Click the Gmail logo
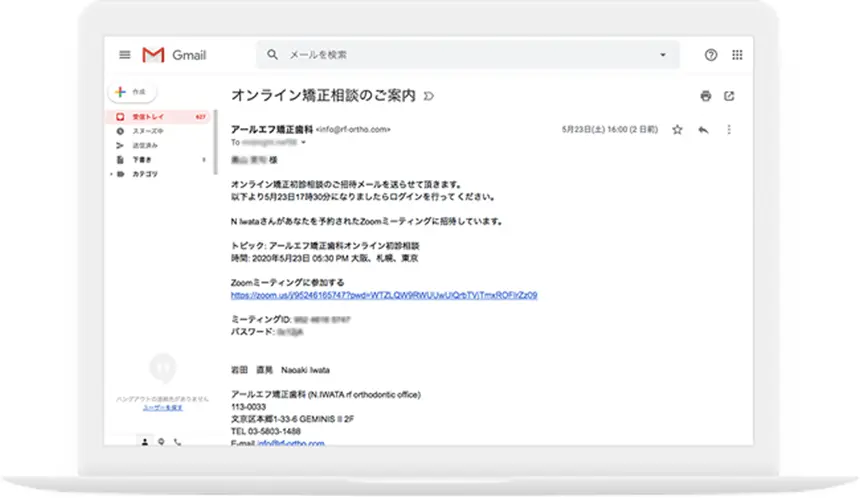Viewport: 860px width, 499px height. coord(174,55)
